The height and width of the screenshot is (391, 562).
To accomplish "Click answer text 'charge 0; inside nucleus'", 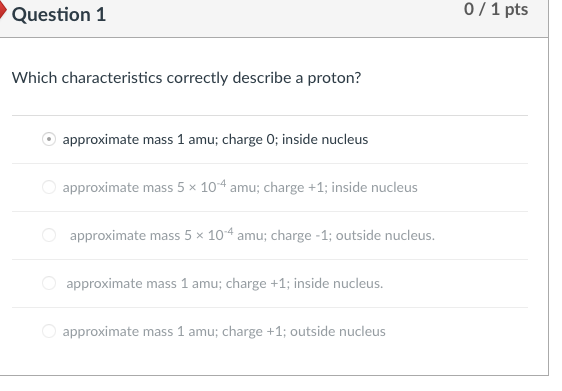I will (295, 139).
